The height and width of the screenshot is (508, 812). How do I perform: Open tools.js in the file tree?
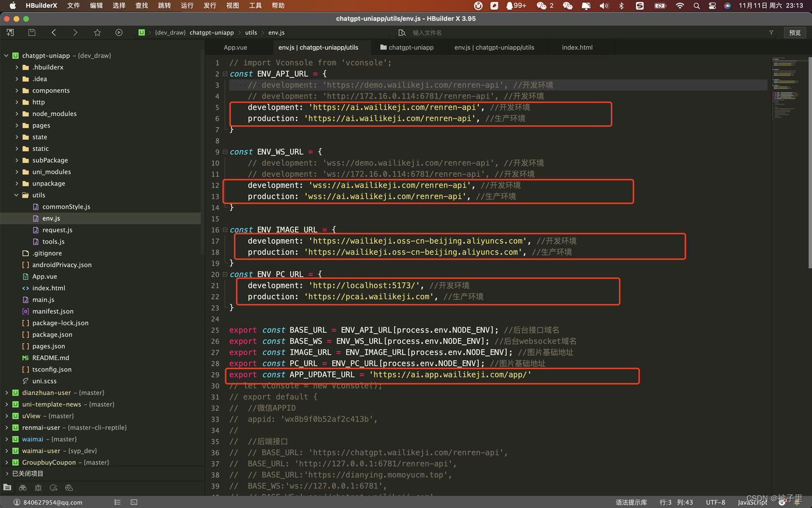click(53, 242)
